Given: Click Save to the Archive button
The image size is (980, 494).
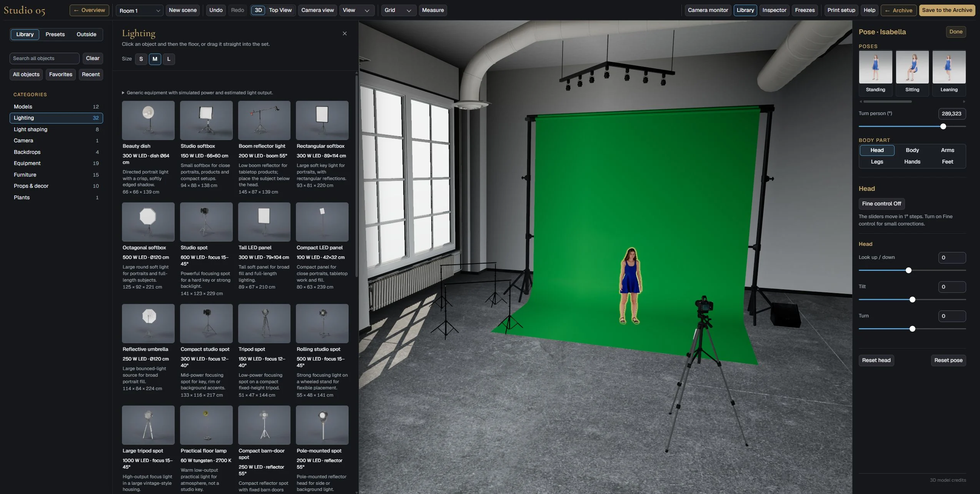Looking at the screenshot, I should coord(947,10).
